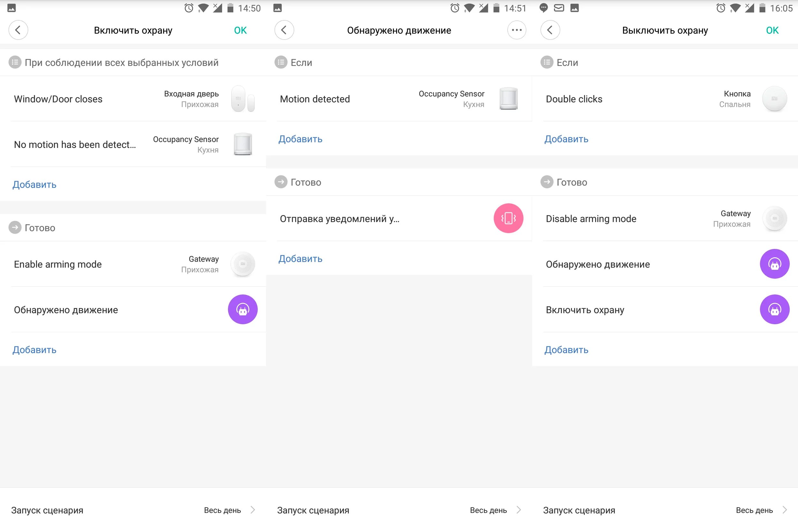Tap Добавить below Отправка уведомлений action
The height and width of the screenshot is (532, 798).
tap(300, 259)
